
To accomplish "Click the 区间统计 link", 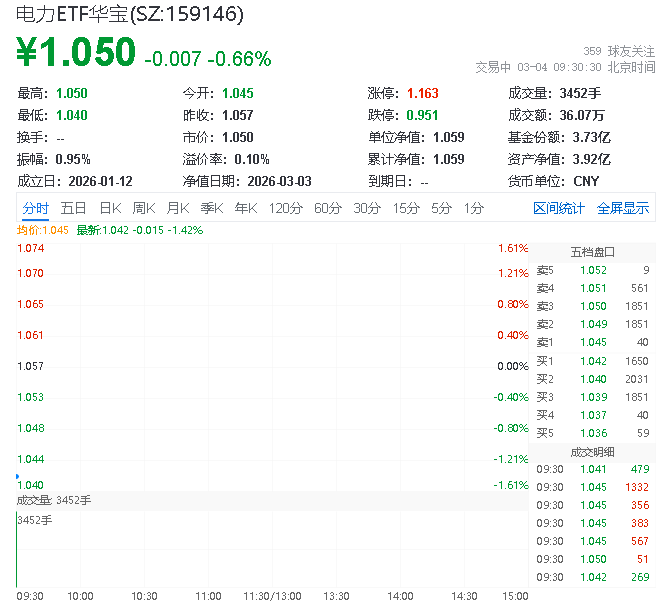I will 559,208.
